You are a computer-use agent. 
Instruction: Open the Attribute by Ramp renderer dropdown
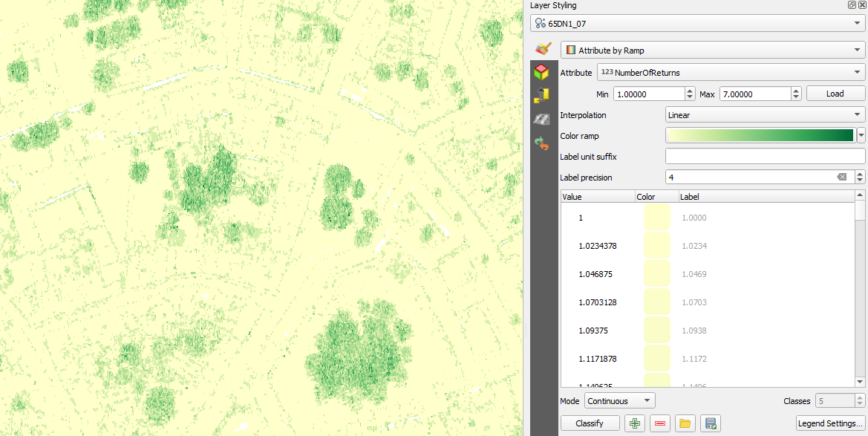(x=713, y=51)
